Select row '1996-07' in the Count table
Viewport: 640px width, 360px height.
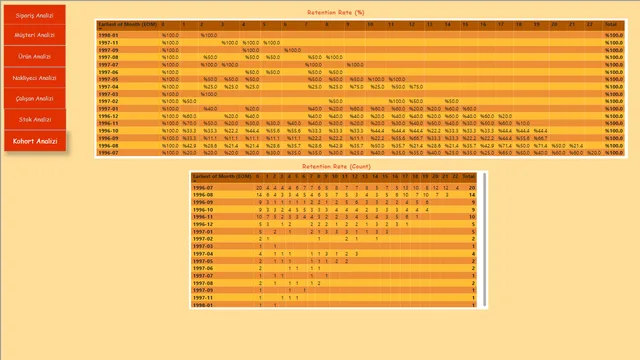coord(334,188)
